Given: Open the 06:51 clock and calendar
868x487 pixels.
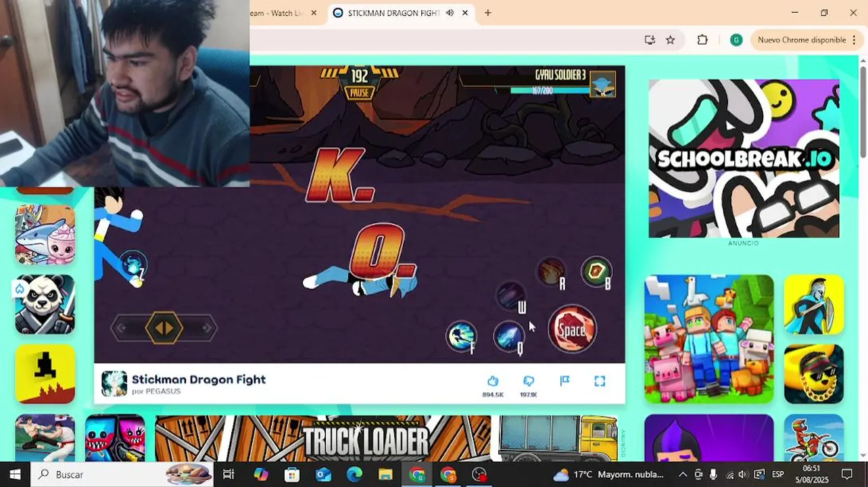Looking at the screenshot, I should (811, 474).
